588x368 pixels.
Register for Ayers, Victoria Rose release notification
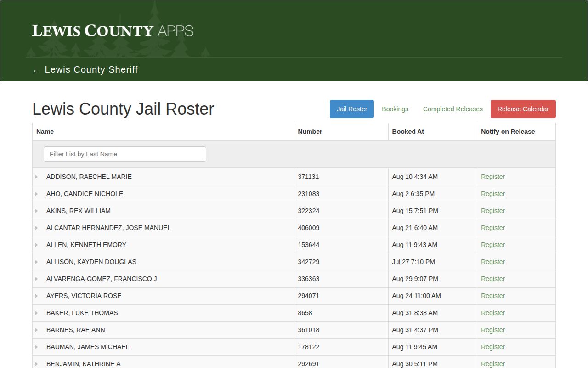tap(493, 296)
